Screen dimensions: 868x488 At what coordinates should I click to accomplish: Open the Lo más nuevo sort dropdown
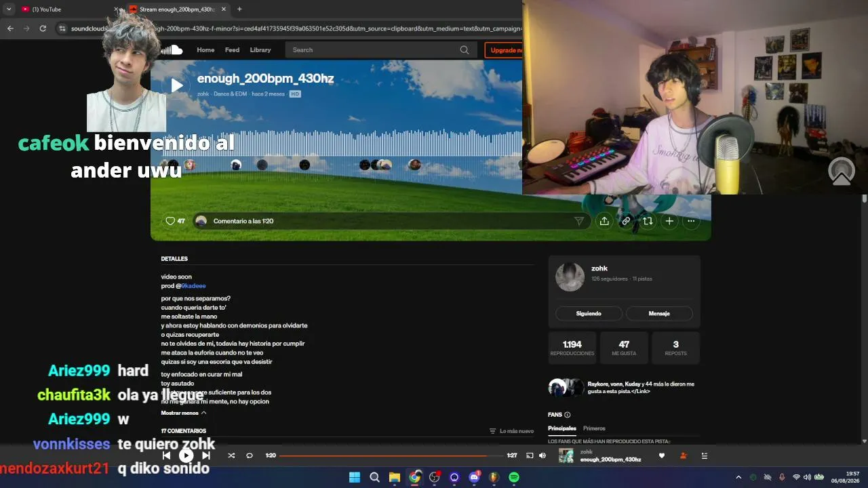(x=511, y=431)
